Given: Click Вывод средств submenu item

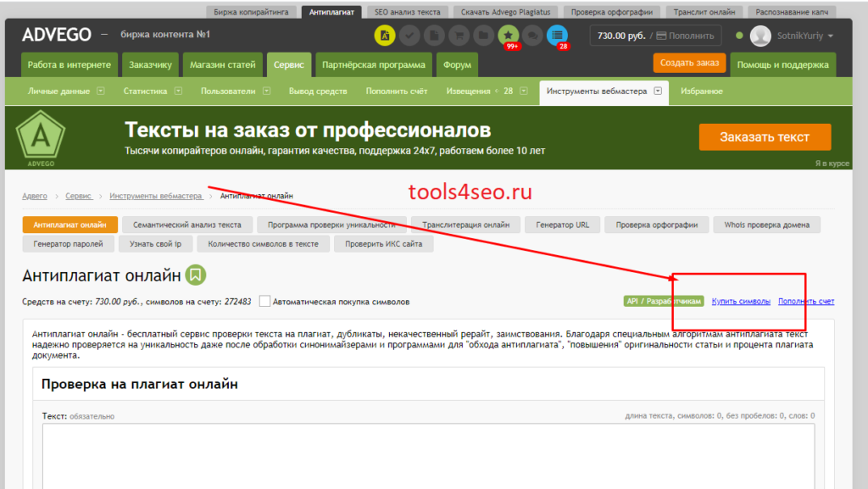Looking at the screenshot, I should point(318,91).
